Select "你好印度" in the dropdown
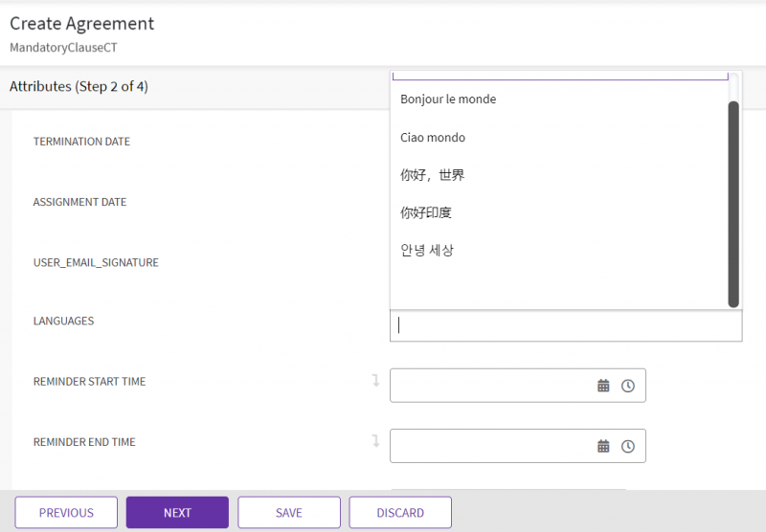The height and width of the screenshot is (532, 766). coord(426,212)
